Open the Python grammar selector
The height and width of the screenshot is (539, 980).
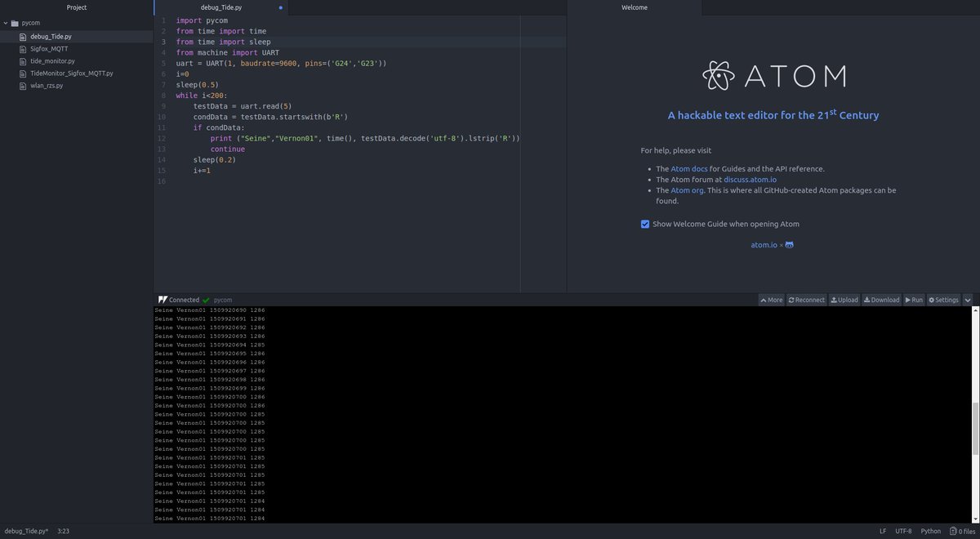click(x=930, y=531)
